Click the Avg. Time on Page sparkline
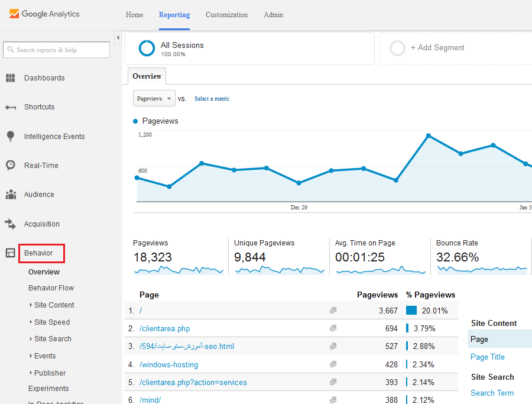 click(381, 270)
